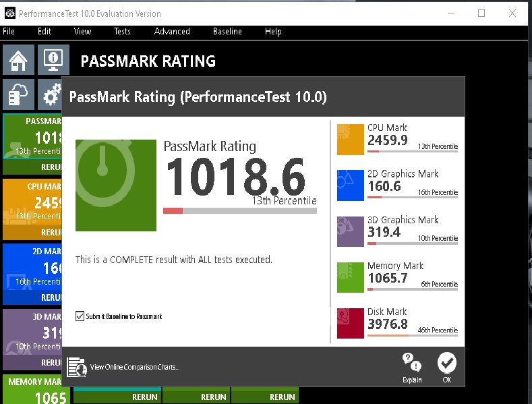Click the PASSMARK RATING page heading
This screenshot has width=532, height=404.
(x=148, y=61)
